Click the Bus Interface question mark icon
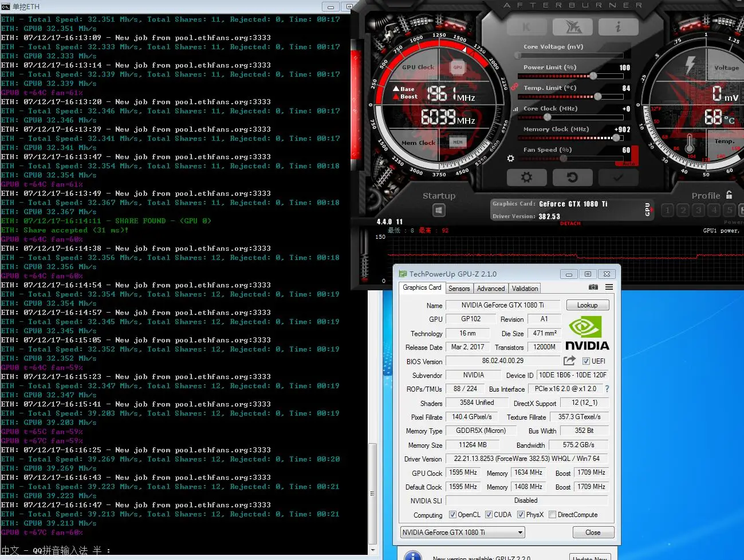Screen dimensions: 744x560 click(607, 389)
